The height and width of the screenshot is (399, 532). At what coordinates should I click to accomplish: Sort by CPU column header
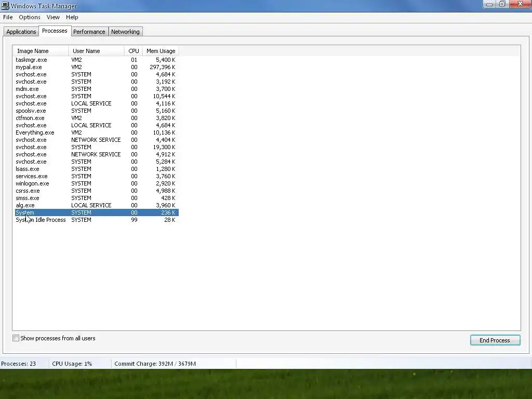pos(134,51)
